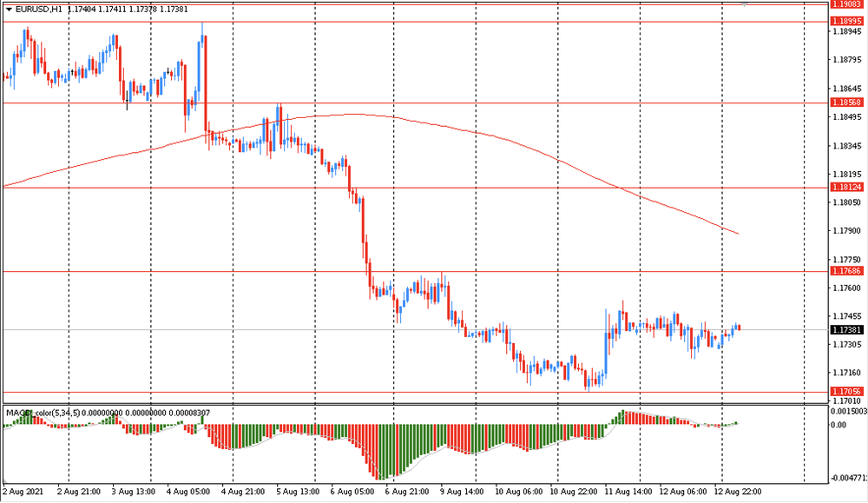The height and width of the screenshot is (503, 868).
Task: Select the red 1.17056 price level label
Action: point(847,392)
